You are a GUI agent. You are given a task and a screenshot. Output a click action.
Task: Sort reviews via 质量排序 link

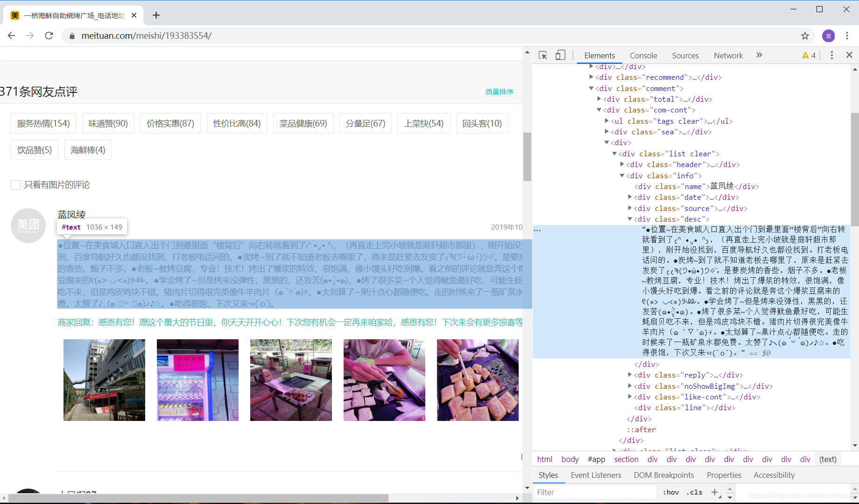[499, 92]
